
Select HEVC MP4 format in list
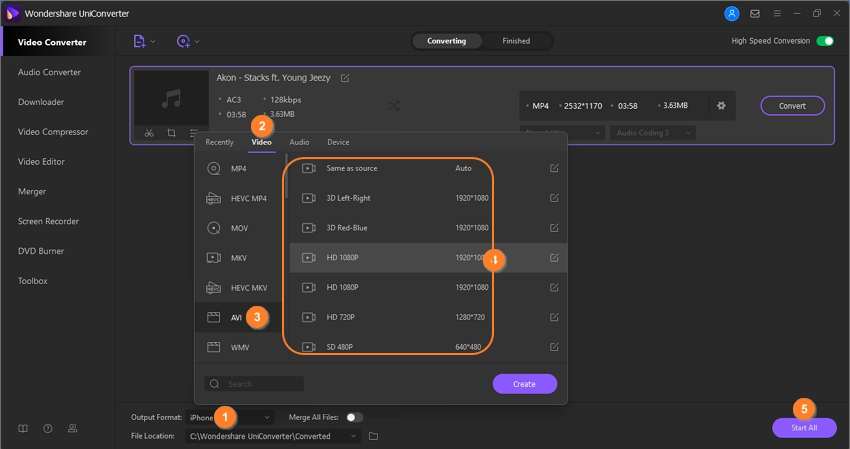click(239, 198)
